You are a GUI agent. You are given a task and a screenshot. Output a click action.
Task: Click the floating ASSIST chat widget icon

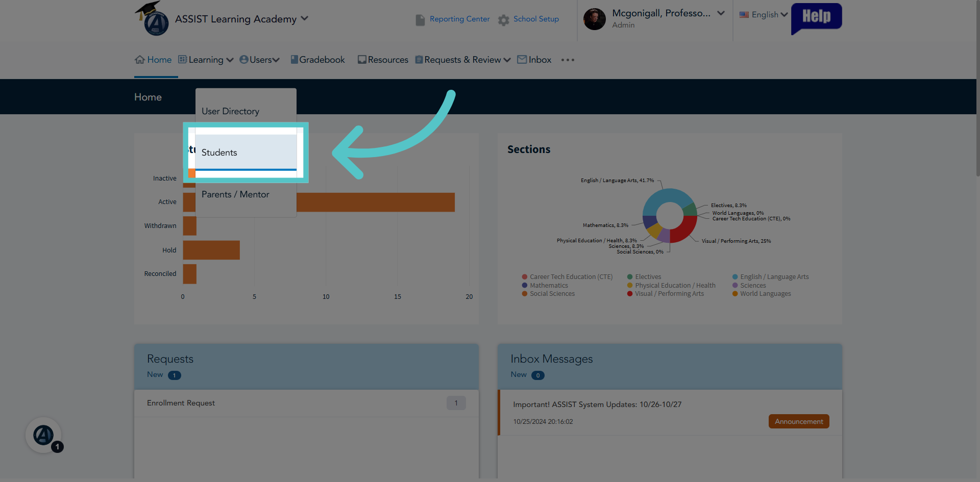coord(44,436)
